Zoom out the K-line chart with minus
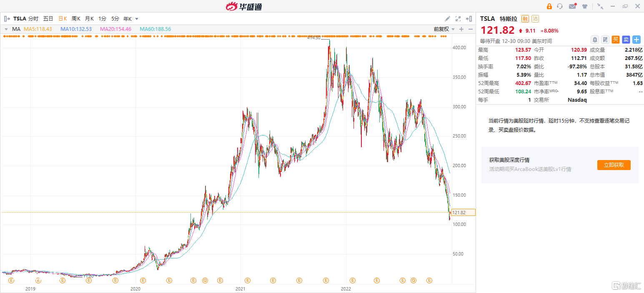The image size is (644, 293). point(471,29)
